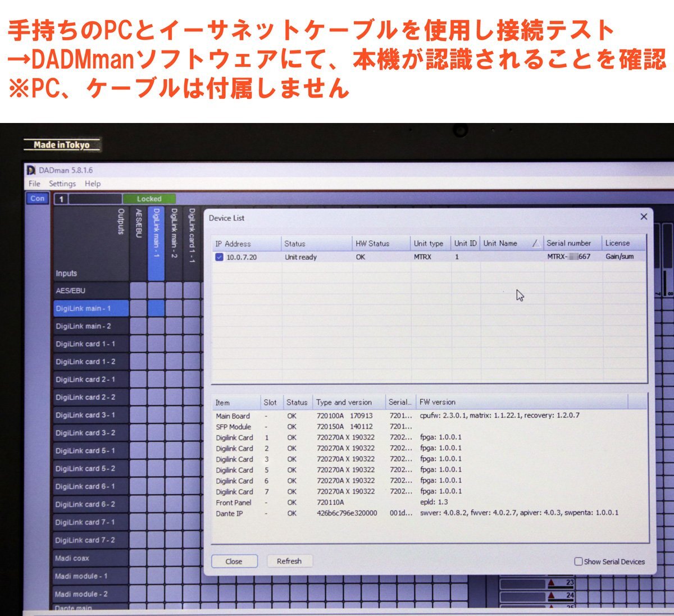Select the Front Panel row
This screenshot has height=616, width=674.
tap(430, 503)
